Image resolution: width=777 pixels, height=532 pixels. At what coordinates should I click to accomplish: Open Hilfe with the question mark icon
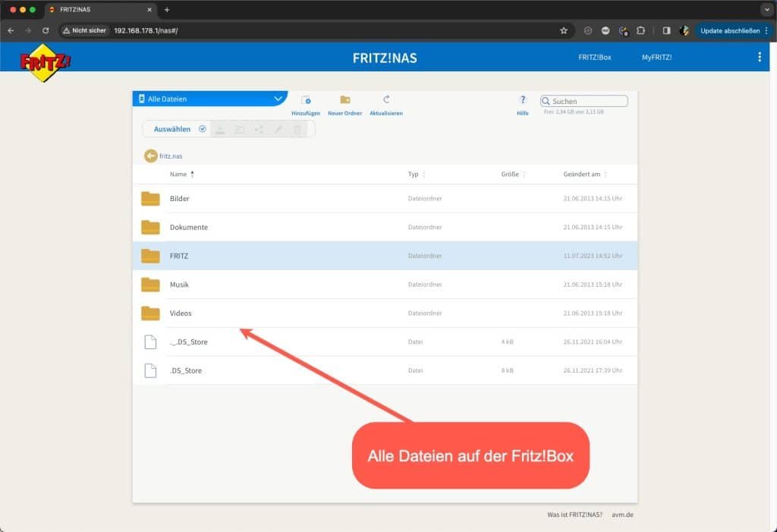(523, 99)
